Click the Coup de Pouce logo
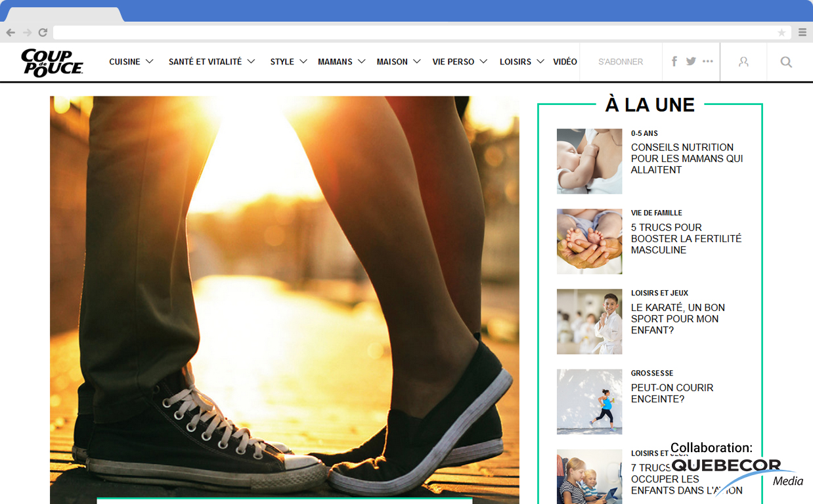 pyautogui.click(x=53, y=61)
